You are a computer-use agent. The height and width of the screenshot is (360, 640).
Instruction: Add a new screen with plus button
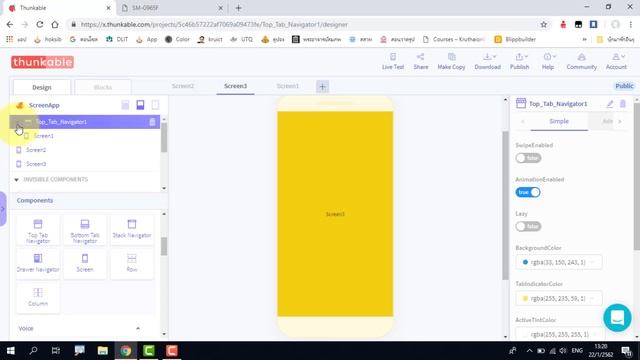click(322, 87)
